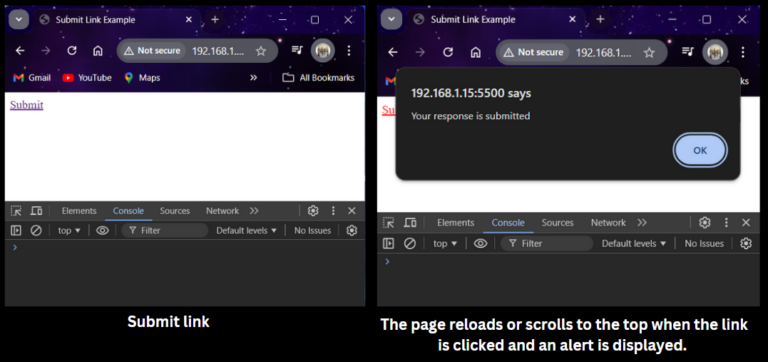
Task: Reload the page in the left browser
Action: (x=72, y=50)
